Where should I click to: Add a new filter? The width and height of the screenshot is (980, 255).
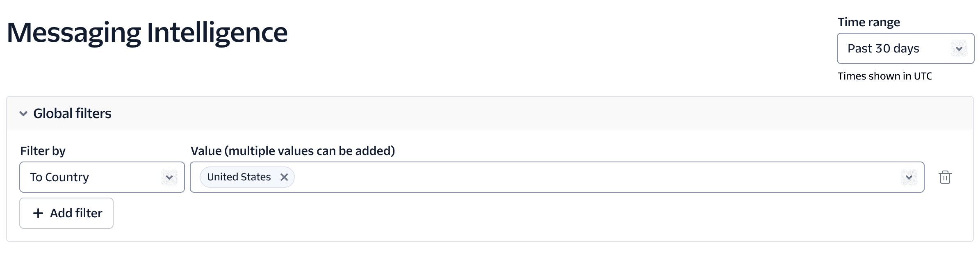coord(66,213)
